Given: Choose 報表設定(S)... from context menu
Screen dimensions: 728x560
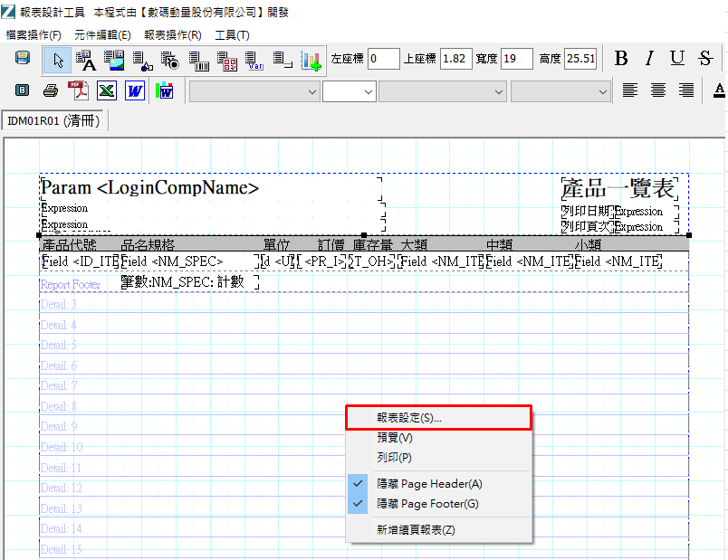Looking at the screenshot, I should coord(439,418).
